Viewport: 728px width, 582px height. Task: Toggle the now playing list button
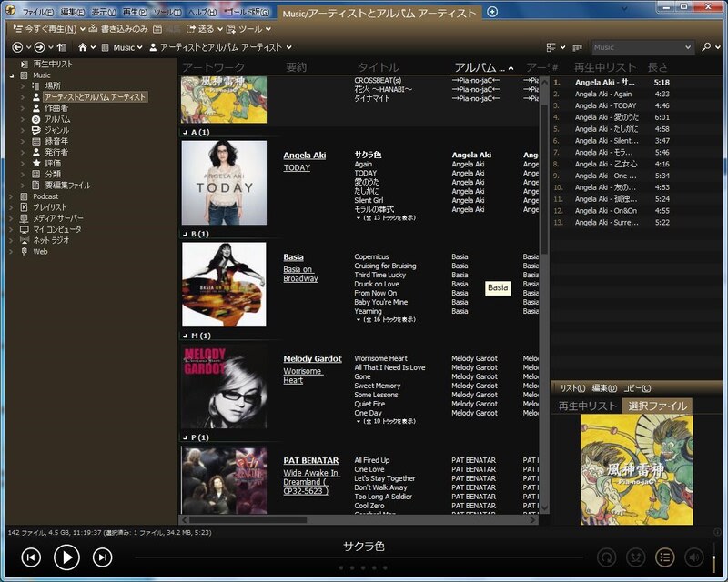665,557
